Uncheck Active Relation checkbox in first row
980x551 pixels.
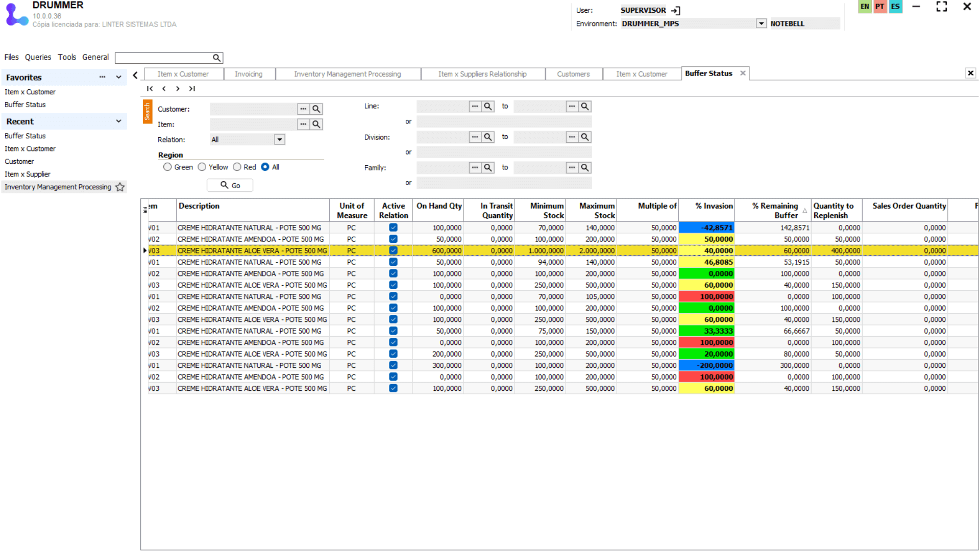393,228
